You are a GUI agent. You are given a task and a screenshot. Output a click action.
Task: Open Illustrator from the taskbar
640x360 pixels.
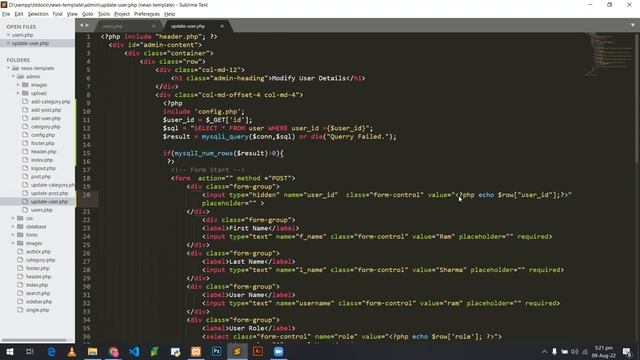pyautogui.click(x=258, y=351)
